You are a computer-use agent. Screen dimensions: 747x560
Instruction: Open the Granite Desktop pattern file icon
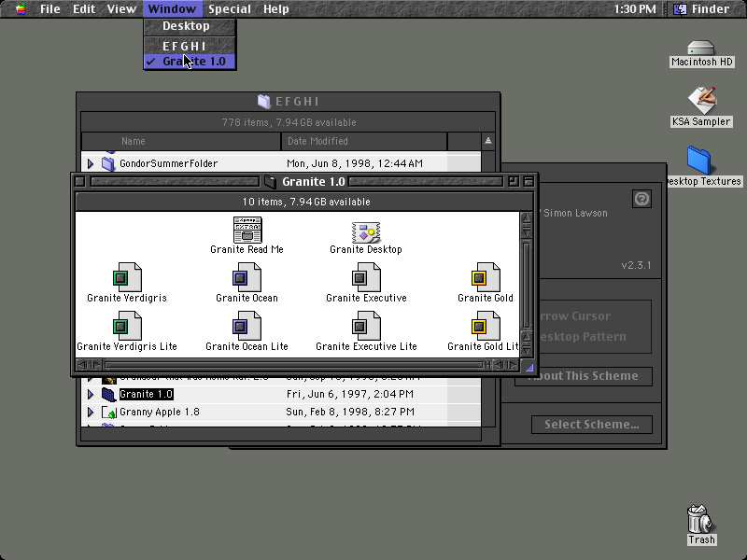(366, 231)
